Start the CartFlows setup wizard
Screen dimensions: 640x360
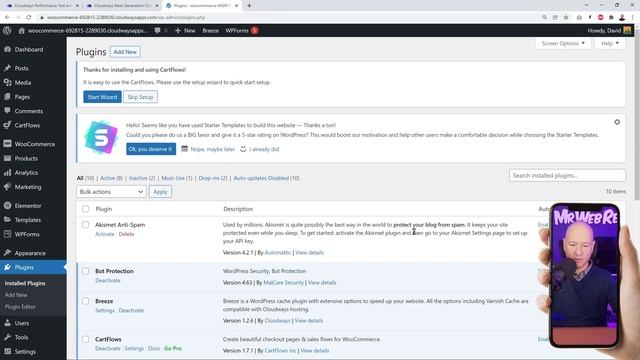tap(102, 97)
